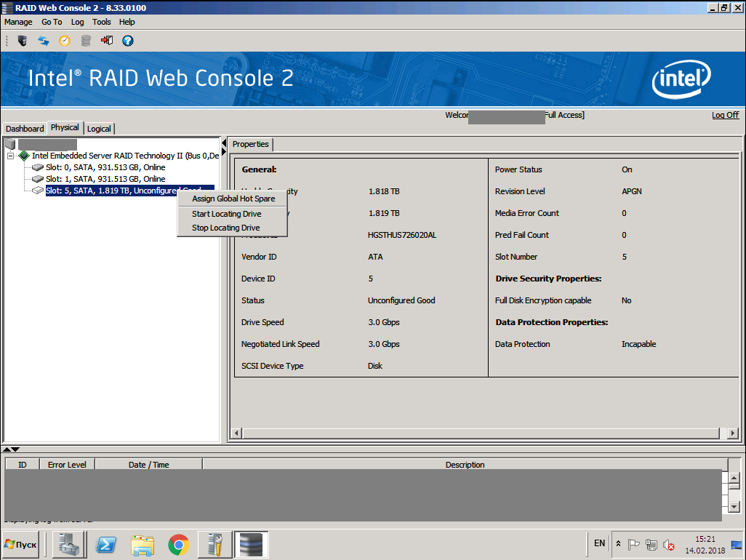Click the refresh arrows toolbar icon
The width and height of the screenshot is (746, 560).
(44, 41)
